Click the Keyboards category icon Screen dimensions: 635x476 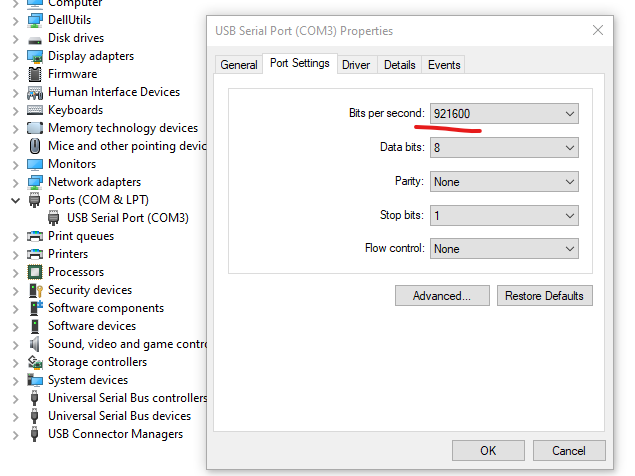tap(36, 110)
